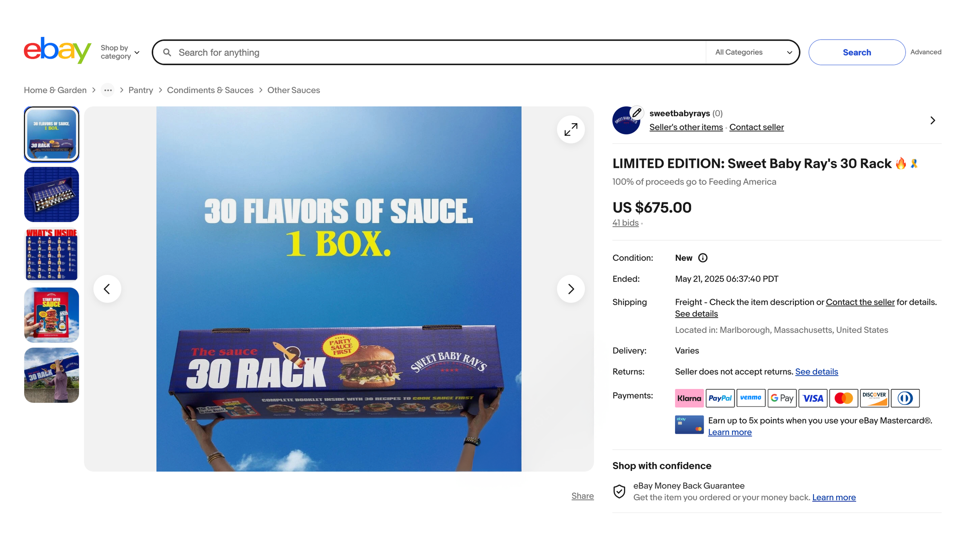Click the eBay logo
The image size is (980, 536).
pyautogui.click(x=57, y=51)
